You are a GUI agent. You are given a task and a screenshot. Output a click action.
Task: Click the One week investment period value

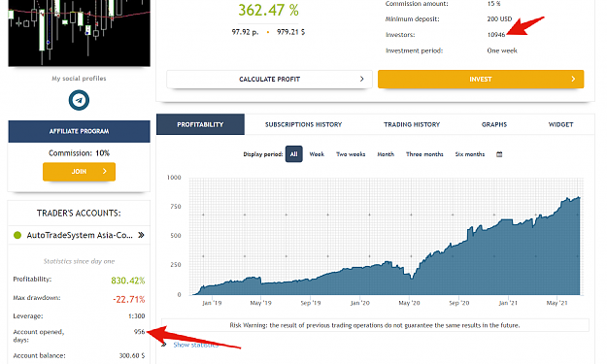(x=502, y=50)
